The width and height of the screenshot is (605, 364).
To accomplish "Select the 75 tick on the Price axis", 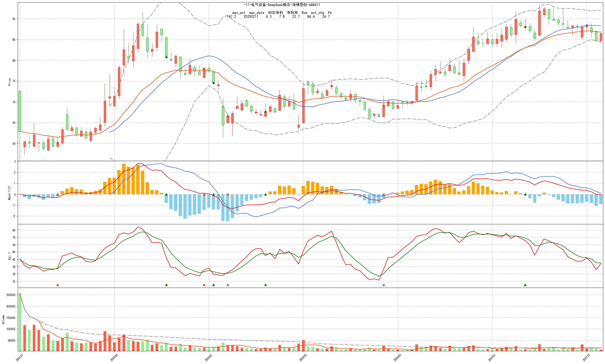I will coord(14,81).
